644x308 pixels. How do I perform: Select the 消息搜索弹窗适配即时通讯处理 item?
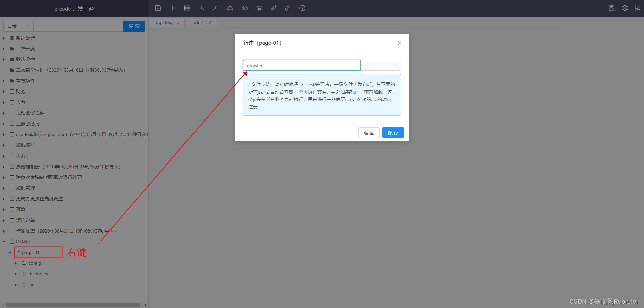pos(49,177)
